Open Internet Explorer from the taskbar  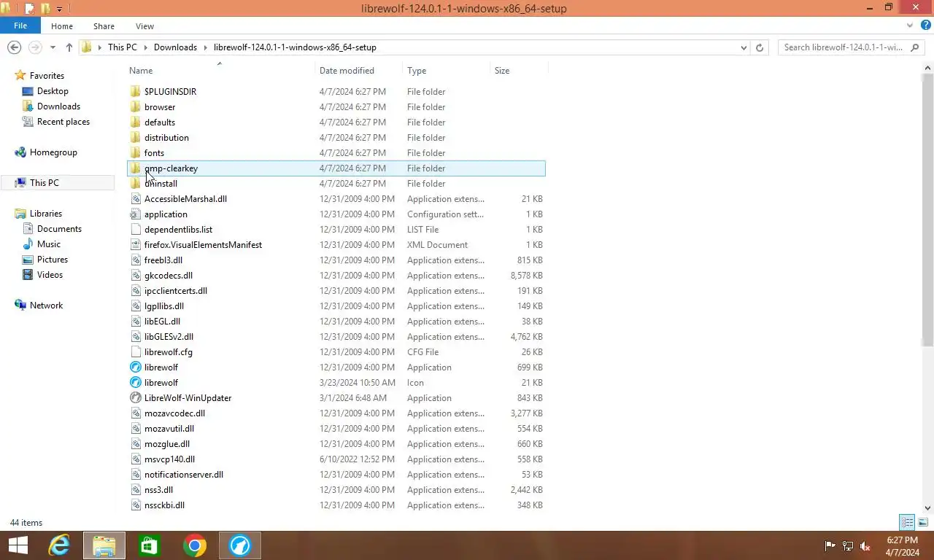coord(59,545)
